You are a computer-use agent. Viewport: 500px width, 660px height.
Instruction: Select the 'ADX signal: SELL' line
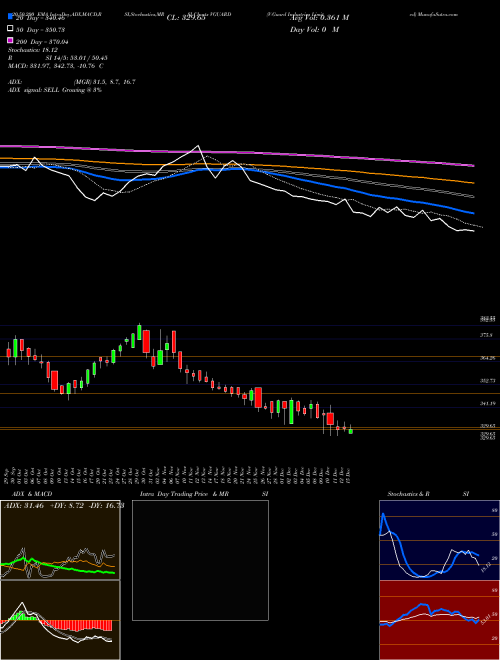click(55, 90)
